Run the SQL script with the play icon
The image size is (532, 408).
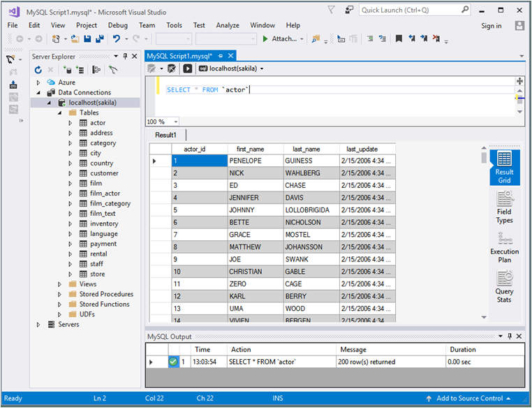(x=188, y=68)
